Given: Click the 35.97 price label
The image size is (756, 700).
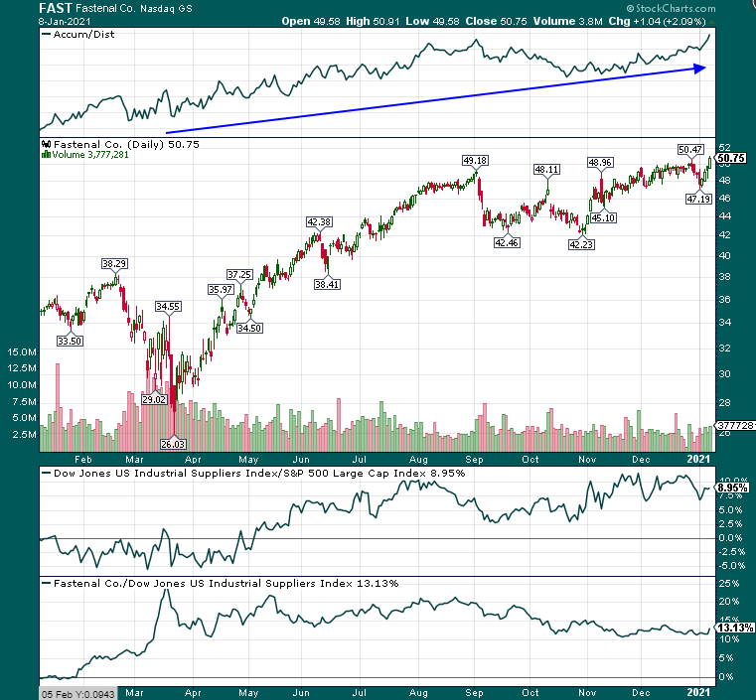Looking at the screenshot, I should coord(221,290).
